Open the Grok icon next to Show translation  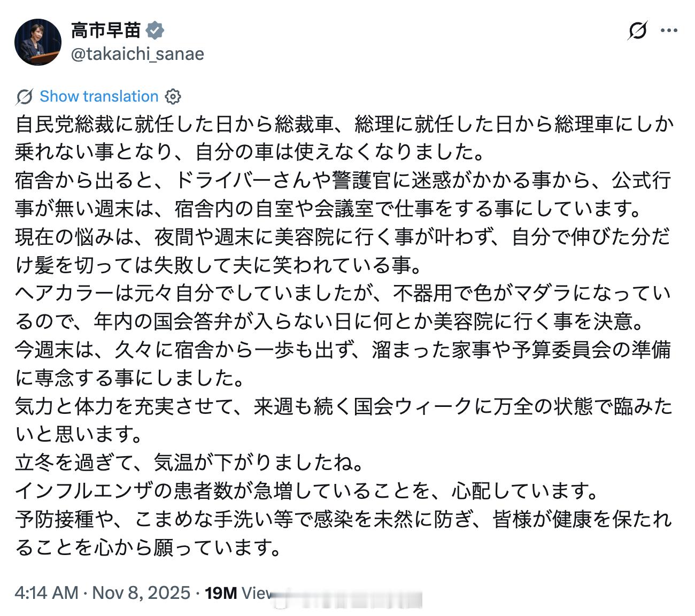[24, 96]
